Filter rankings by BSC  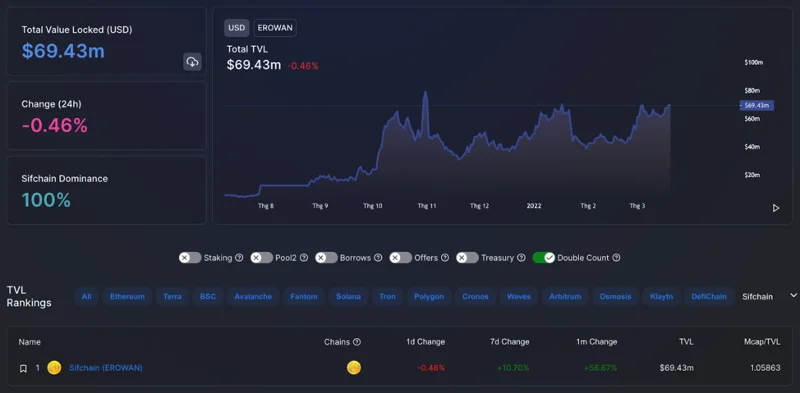[208, 297]
